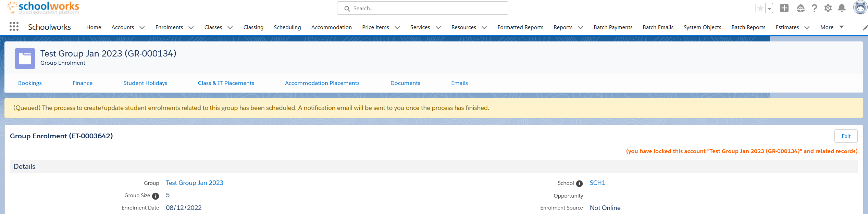Open the Accommodation Placements tab

pos(322,83)
